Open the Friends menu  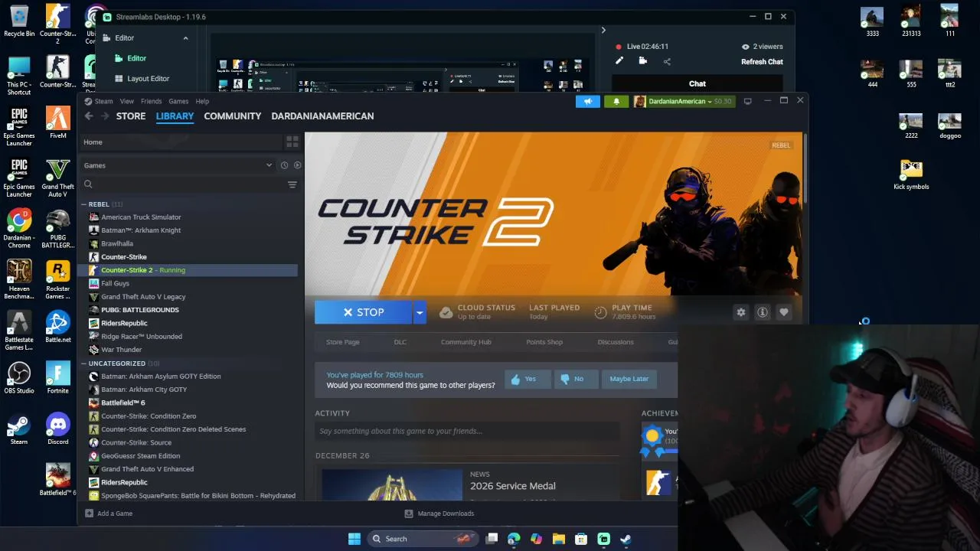click(151, 101)
